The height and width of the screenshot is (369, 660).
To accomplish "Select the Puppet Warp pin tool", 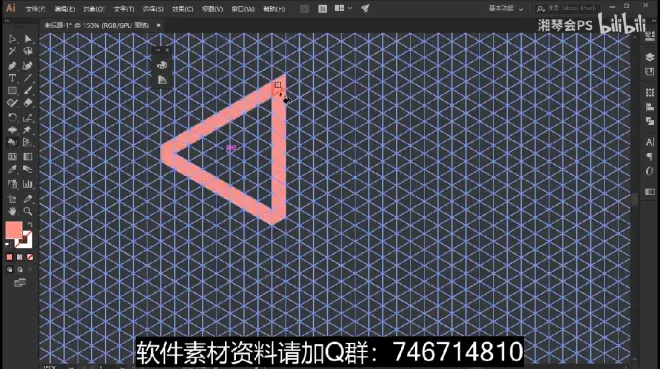I will click(x=28, y=130).
